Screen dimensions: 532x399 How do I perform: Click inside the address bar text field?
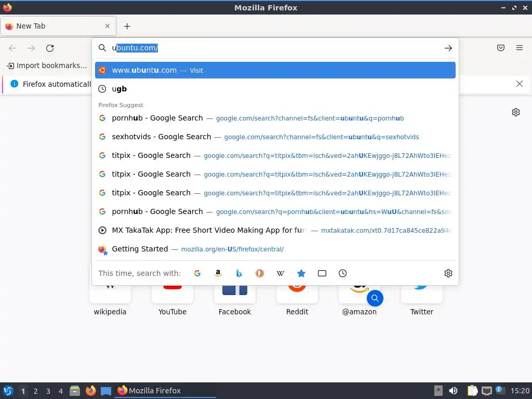pyautogui.click(x=275, y=48)
